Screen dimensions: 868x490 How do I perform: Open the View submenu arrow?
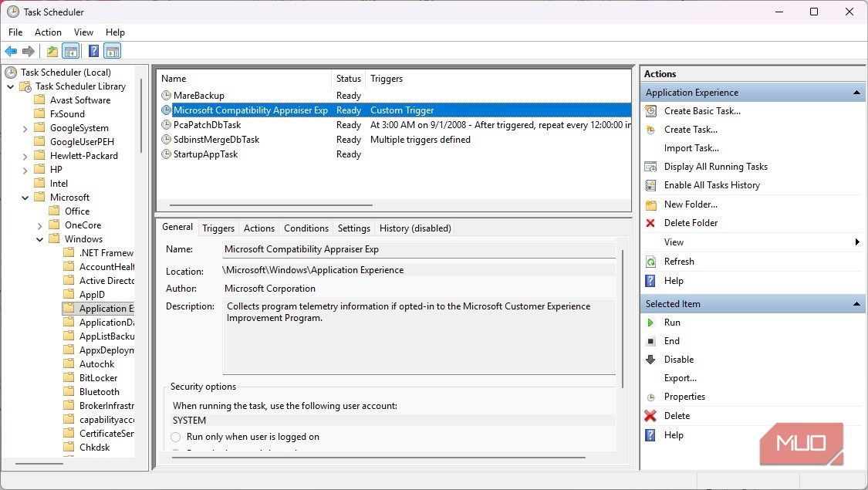(857, 242)
